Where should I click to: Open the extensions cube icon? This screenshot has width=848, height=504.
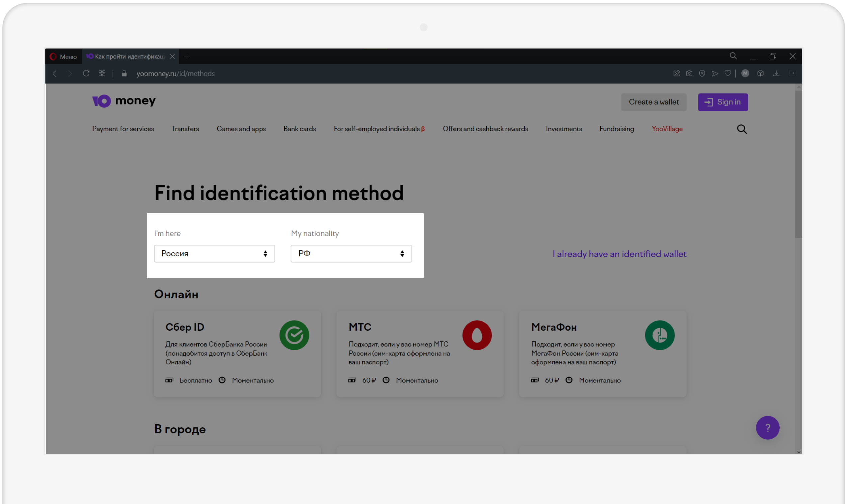tap(760, 73)
